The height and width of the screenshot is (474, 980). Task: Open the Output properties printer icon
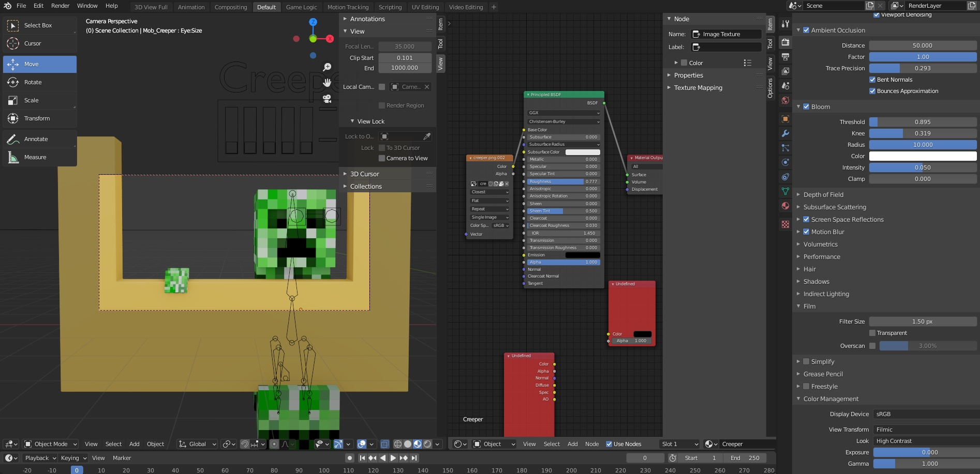[785, 57]
